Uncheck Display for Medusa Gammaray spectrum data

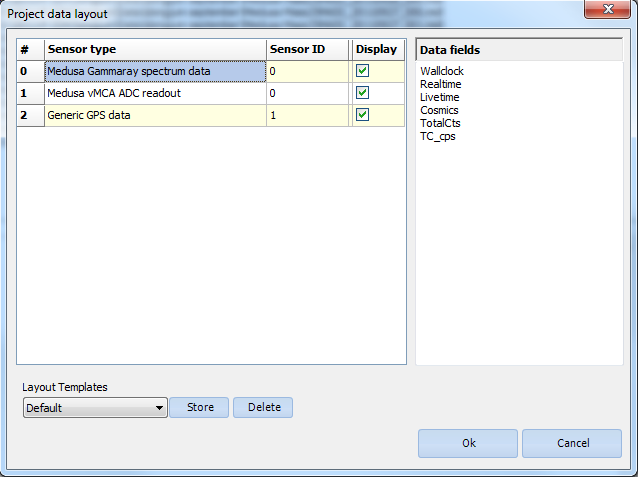pos(362,71)
